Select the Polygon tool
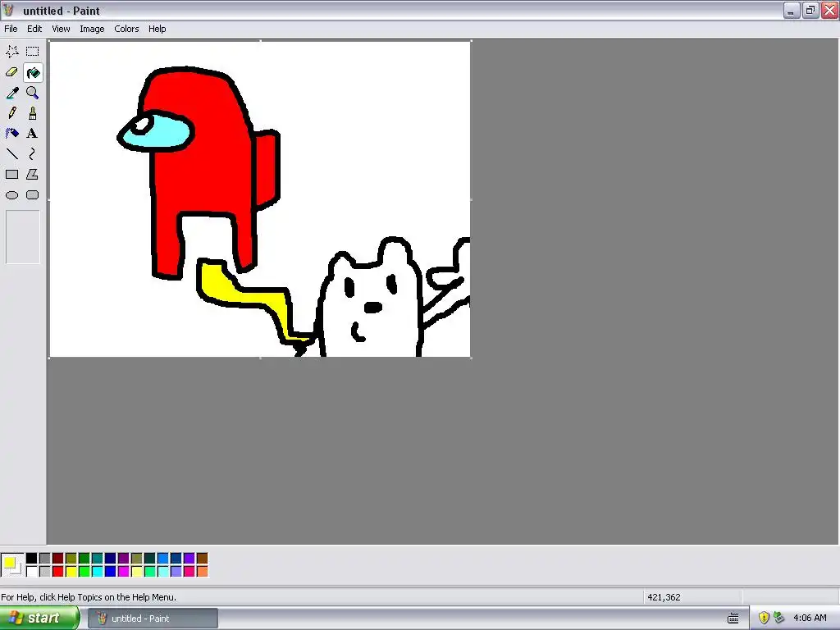Image resolution: width=840 pixels, height=630 pixels. (x=33, y=174)
